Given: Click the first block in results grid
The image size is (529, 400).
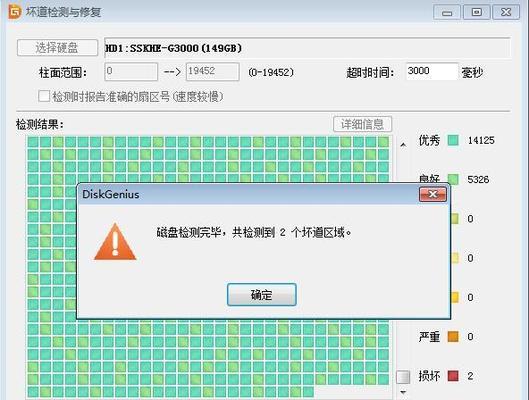Looking at the screenshot, I should coord(33,142).
